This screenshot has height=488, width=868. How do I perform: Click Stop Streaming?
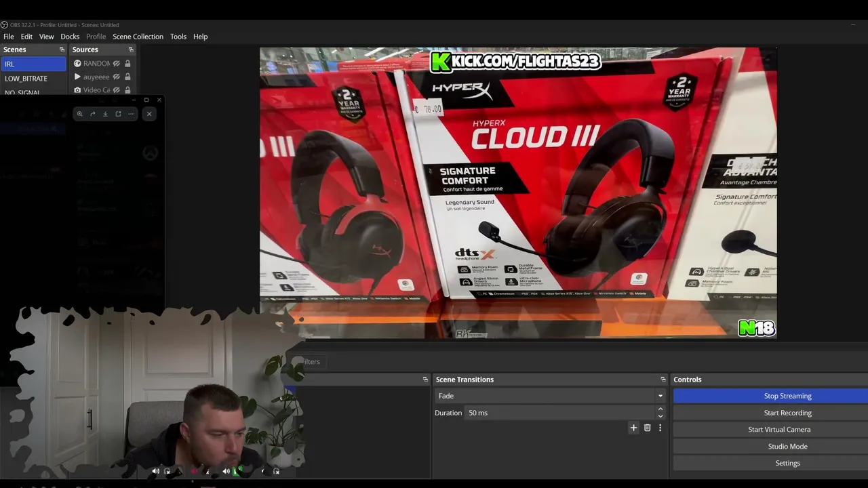pos(787,396)
